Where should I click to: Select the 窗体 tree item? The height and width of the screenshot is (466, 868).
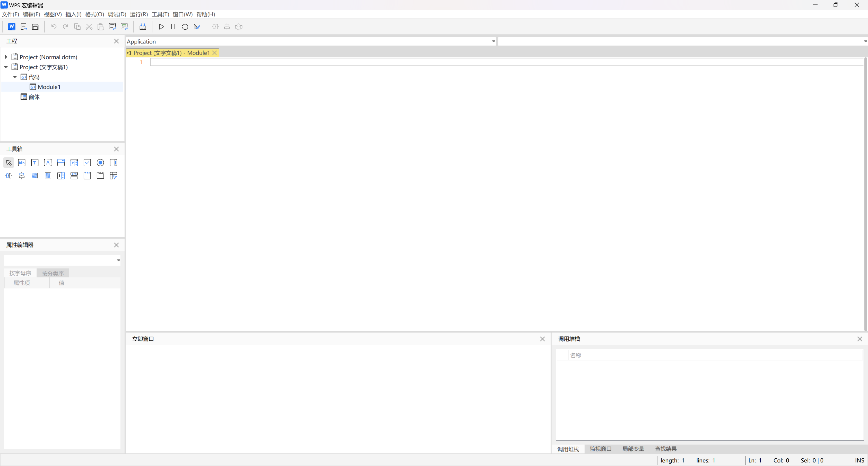click(34, 97)
